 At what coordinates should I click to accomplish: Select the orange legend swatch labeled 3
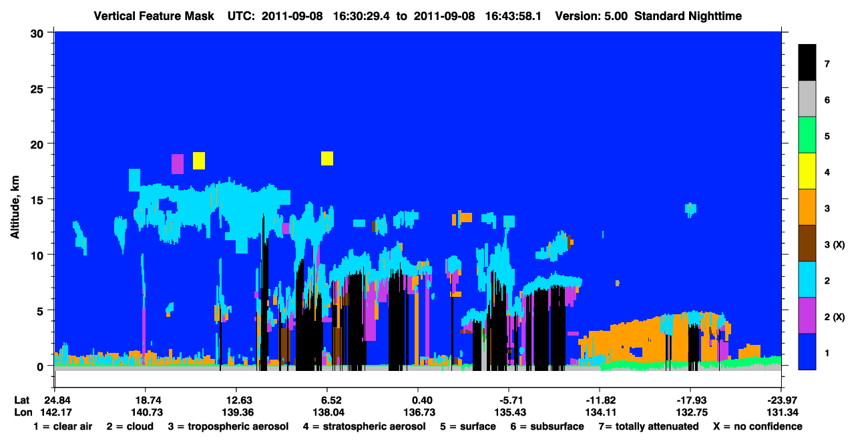click(807, 207)
